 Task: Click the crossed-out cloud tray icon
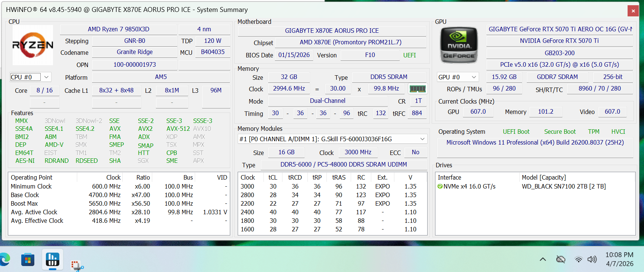pos(561,259)
